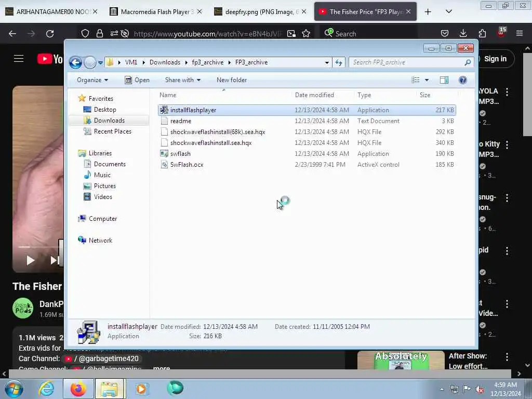Close the Fisher Price FP3 tab
This screenshot has height=399, width=532.
[408, 11]
